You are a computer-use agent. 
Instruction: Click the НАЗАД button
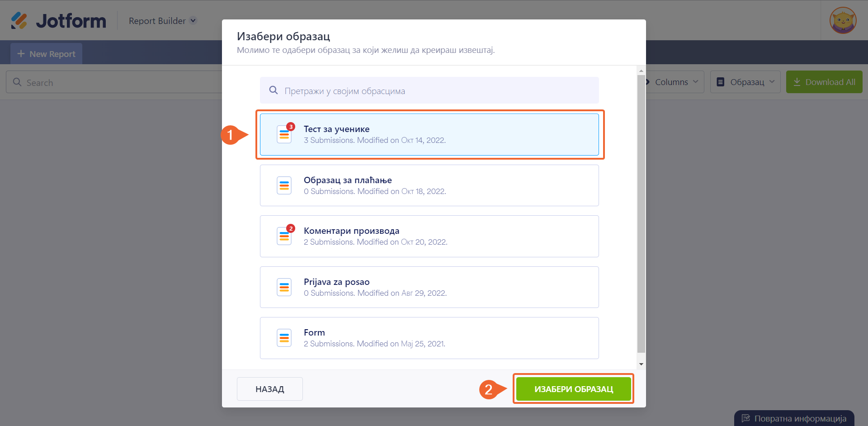pos(270,389)
